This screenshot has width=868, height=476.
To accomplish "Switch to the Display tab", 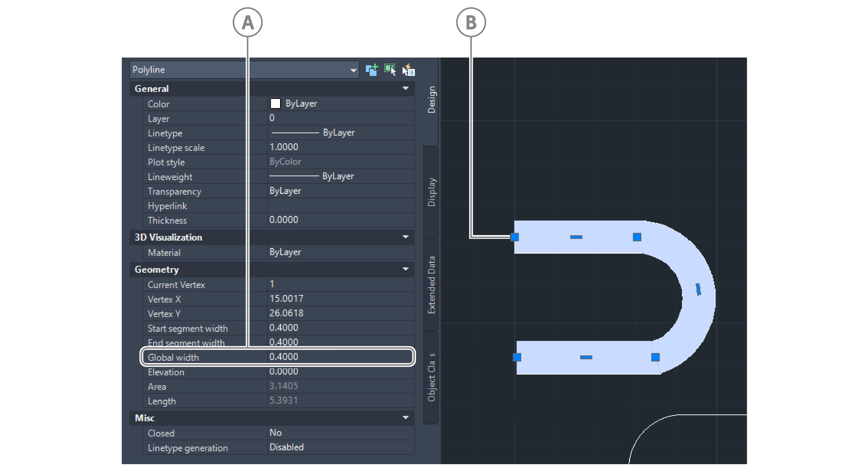I will (x=431, y=192).
